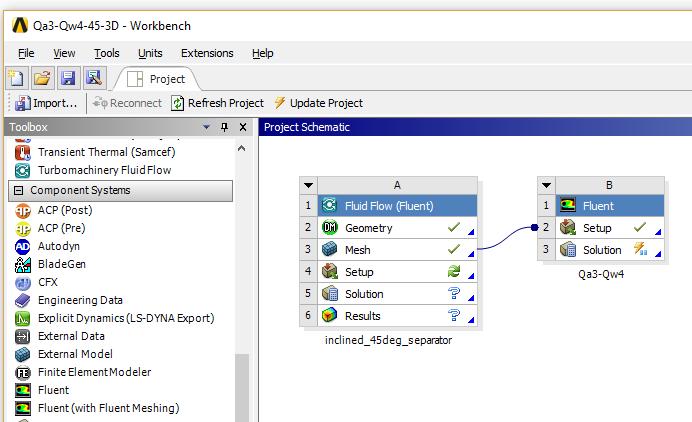The height and width of the screenshot is (422, 692).
Task: Open the Tools menu
Action: tap(107, 53)
